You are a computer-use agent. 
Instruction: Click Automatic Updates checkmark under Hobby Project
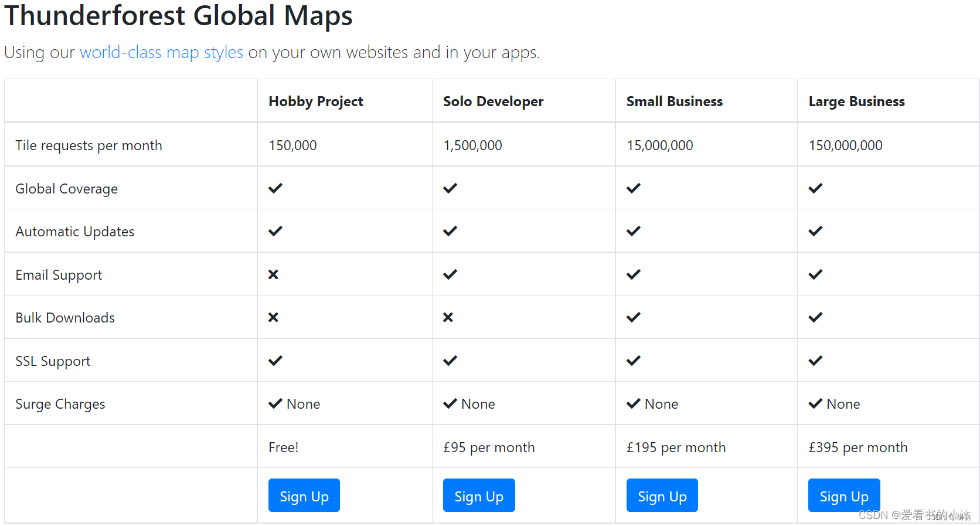coord(275,231)
